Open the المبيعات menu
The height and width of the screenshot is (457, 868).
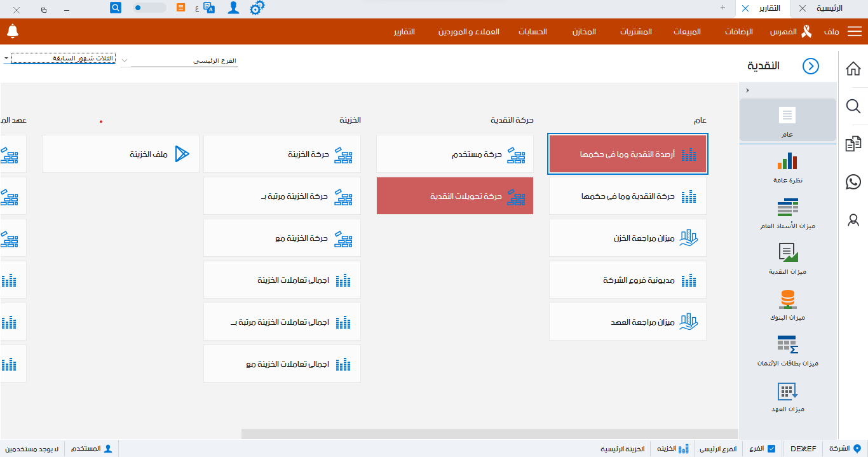(x=686, y=31)
